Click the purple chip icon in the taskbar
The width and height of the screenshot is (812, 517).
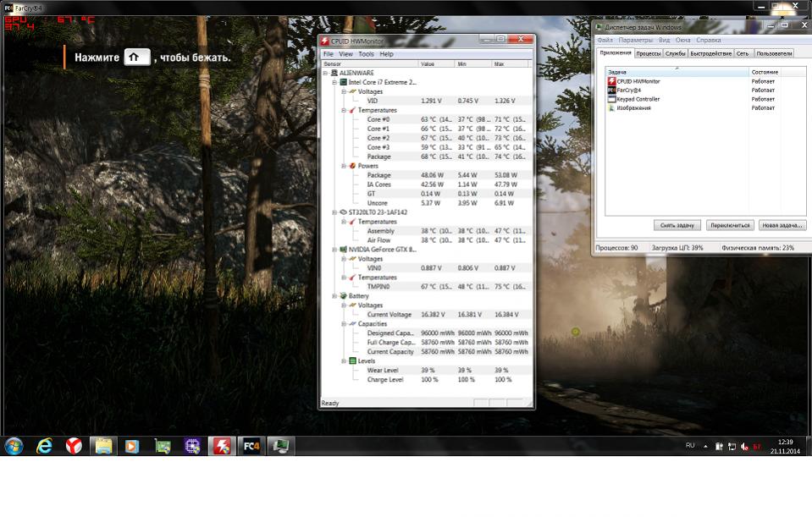[192, 446]
